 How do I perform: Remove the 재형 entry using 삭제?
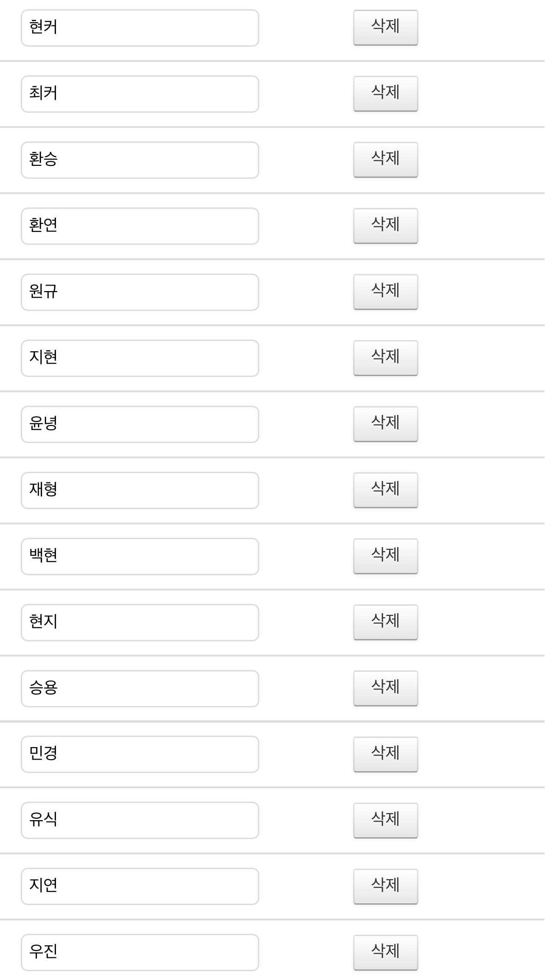pyautogui.click(x=386, y=490)
